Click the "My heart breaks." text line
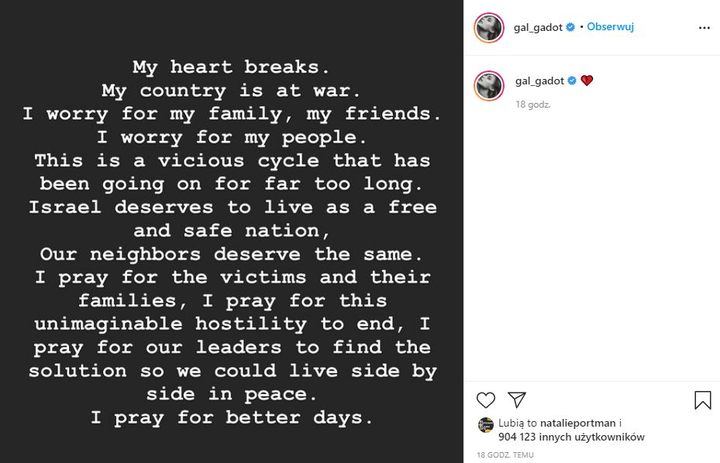Viewport: 720px width, 463px height. coord(232,69)
